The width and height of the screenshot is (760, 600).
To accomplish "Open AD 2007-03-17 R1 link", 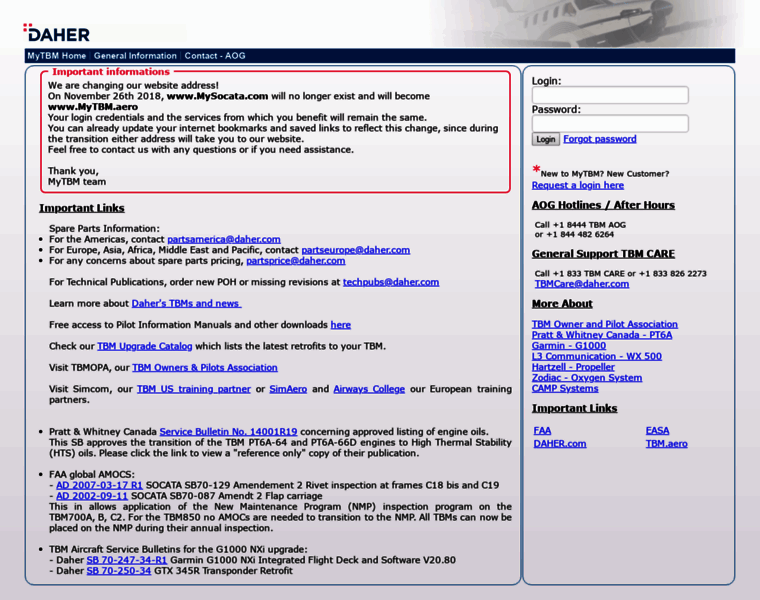I will [99, 485].
